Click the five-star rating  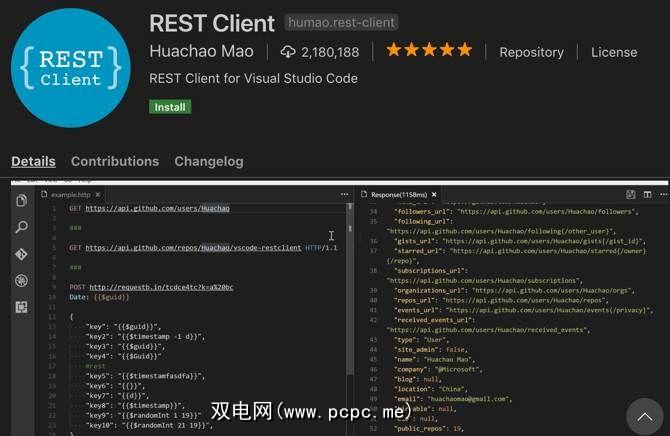coord(428,50)
